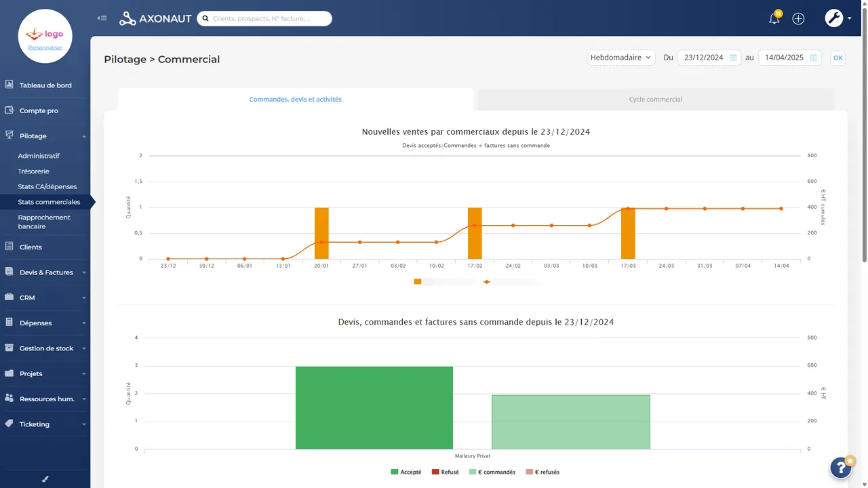Click the search field for clients, prospects
868x488 pixels.
click(x=264, y=19)
